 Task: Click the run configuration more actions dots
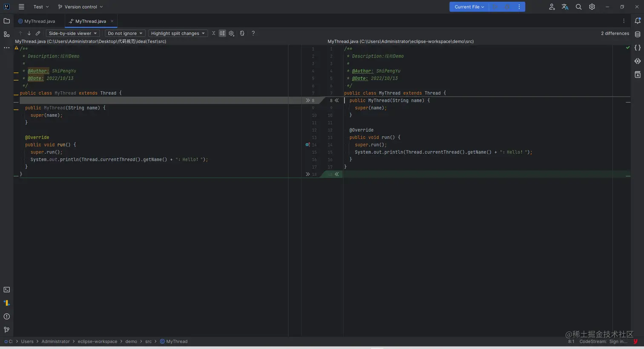point(519,7)
